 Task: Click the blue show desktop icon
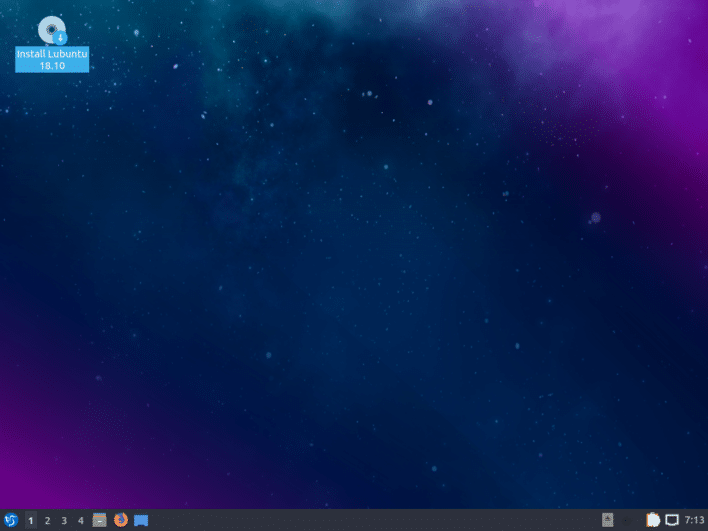141,521
